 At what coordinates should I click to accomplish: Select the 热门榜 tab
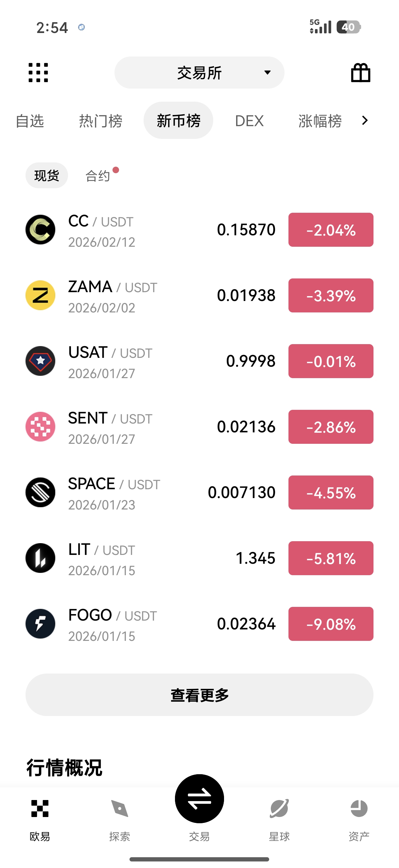pyautogui.click(x=100, y=121)
